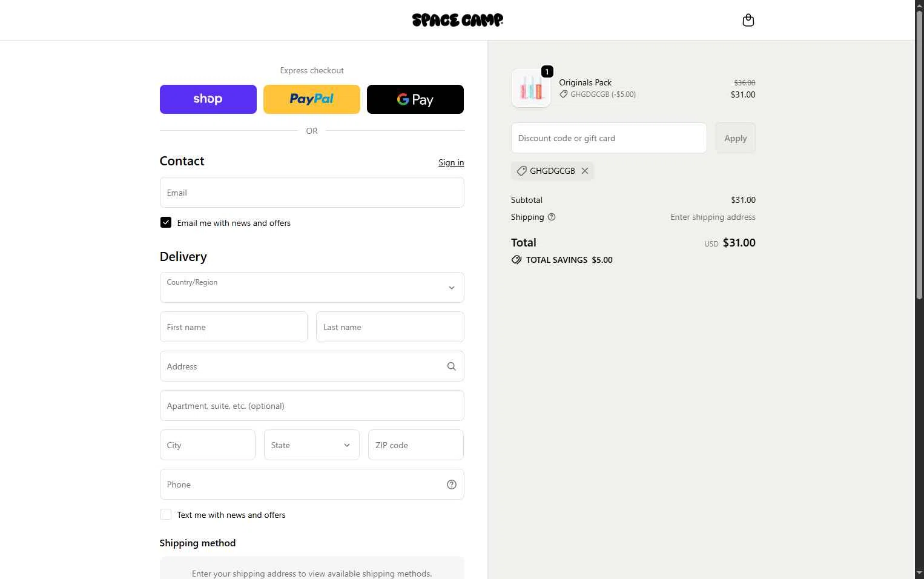Enable Text me with news and offers

tap(166, 514)
